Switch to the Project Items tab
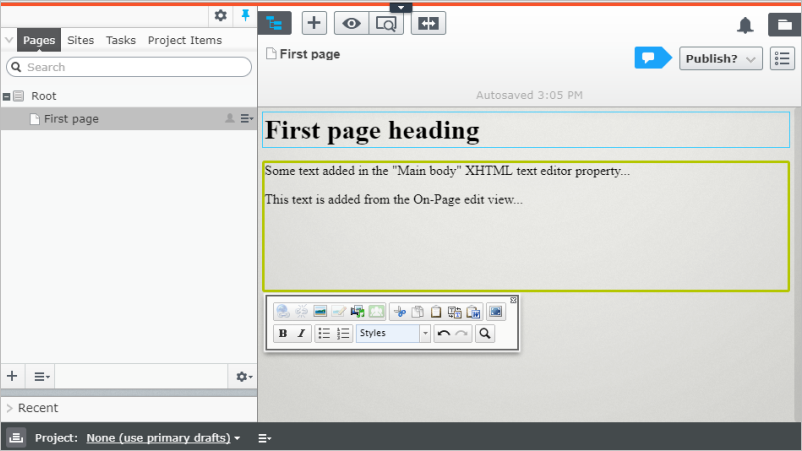Image resolution: width=802 pixels, height=451 pixels. pos(184,40)
